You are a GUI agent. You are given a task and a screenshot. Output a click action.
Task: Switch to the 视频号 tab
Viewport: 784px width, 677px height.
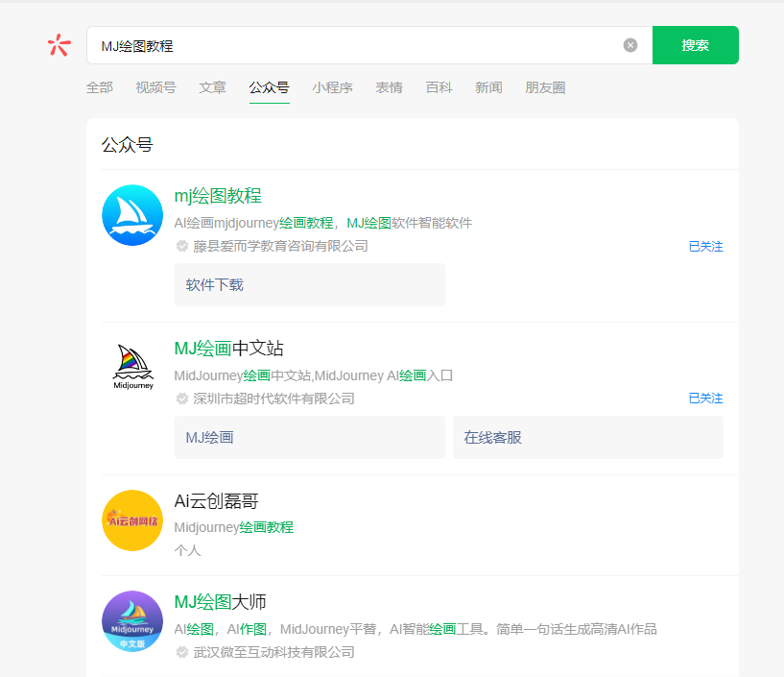pos(155,88)
